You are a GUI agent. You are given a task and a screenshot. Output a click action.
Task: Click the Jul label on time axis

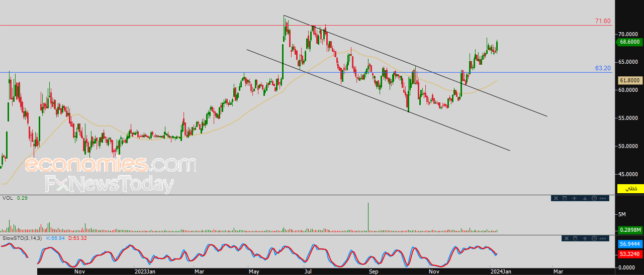click(x=308, y=271)
